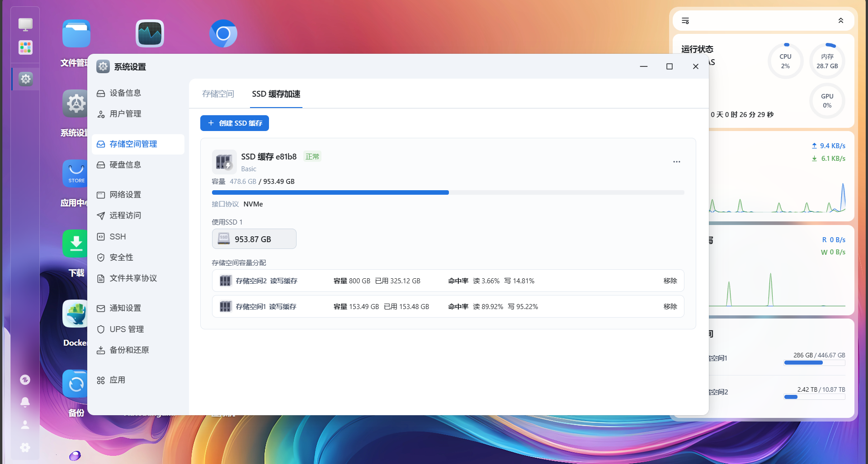Collapse the widget panel with double chevron
The height and width of the screenshot is (464, 868).
(x=841, y=21)
